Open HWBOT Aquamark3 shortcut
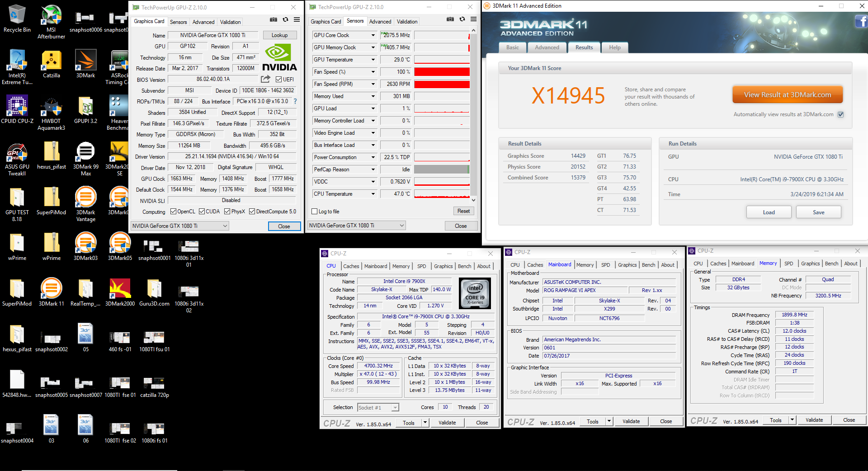The height and width of the screenshot is (471, 868). coord(51,113)
